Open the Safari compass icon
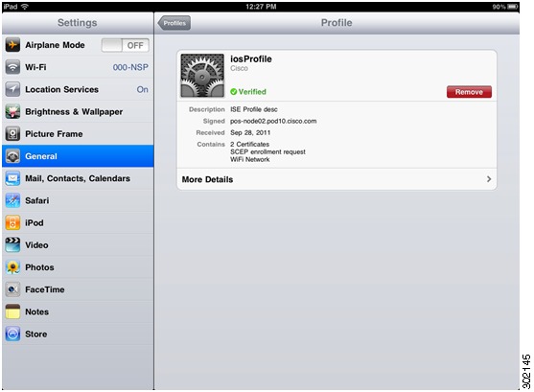 (x=12, y=200)
